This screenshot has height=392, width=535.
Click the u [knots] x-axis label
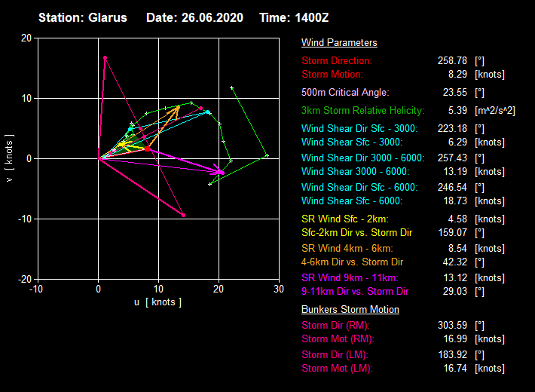pos(157,302)
